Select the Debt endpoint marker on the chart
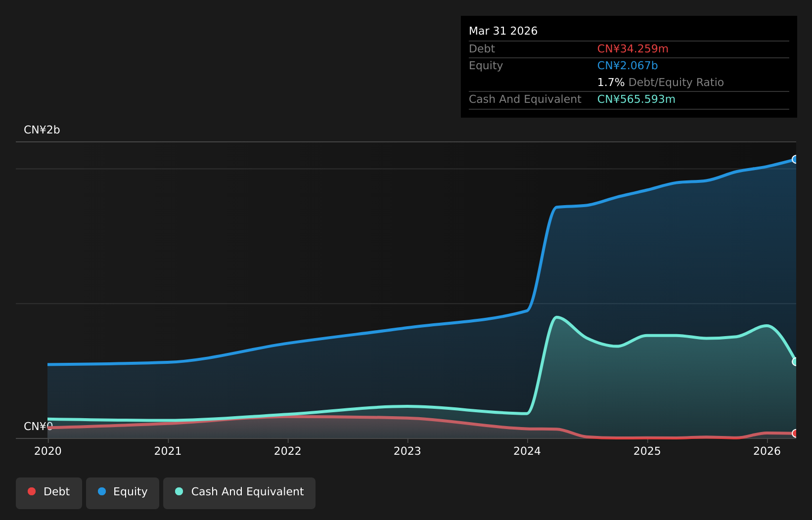812x520 pixels. [795, 433]
